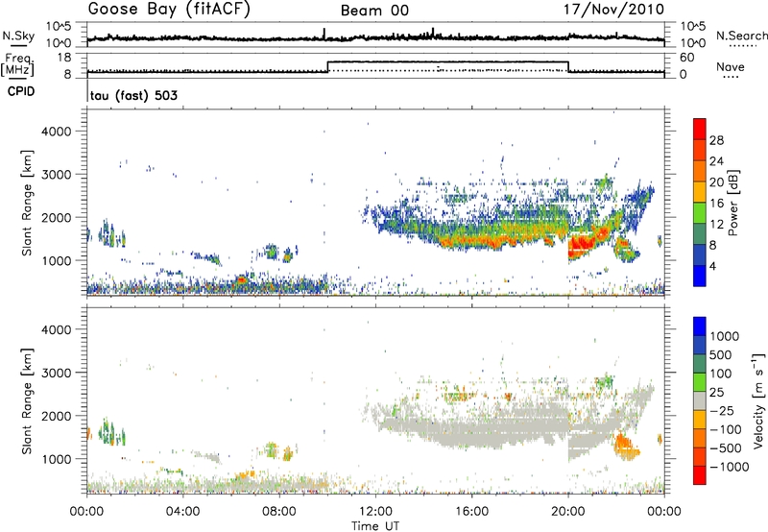Click the '12' label on Power color bar
The height and width of the screenshot is (532, 768).
716,225
